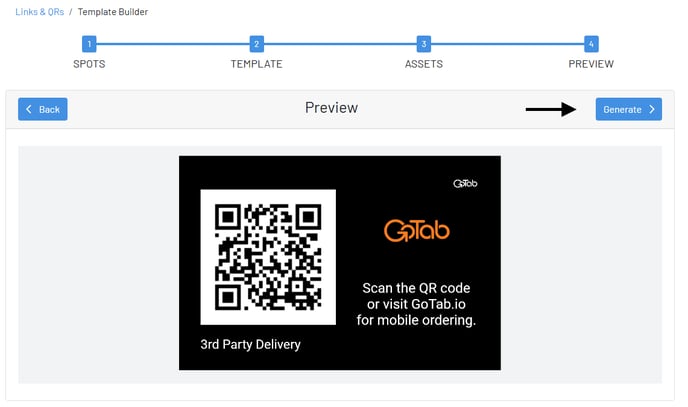Screen dimensions: 688x407
Task: Select the PREVIEW step label
Action: click(591, 64)
